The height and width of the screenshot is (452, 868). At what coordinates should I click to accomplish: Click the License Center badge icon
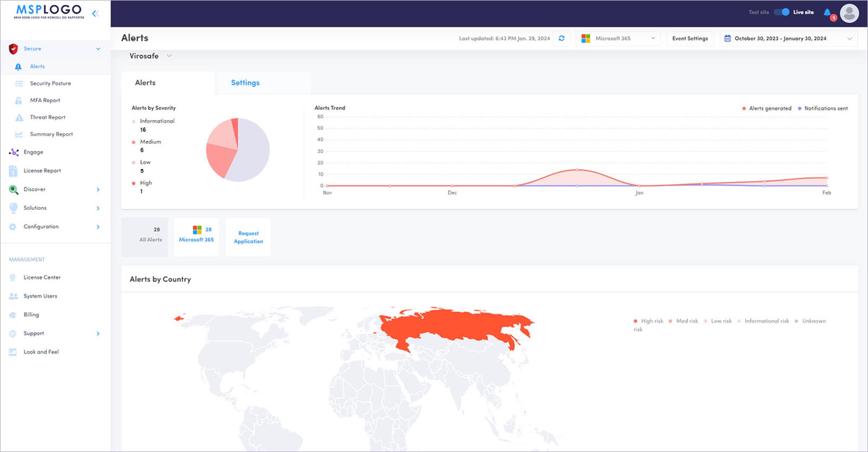coord(13,277)
